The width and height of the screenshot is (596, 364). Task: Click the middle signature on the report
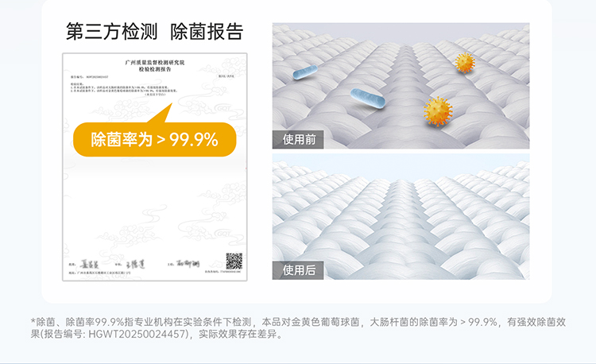click(135, 265)
